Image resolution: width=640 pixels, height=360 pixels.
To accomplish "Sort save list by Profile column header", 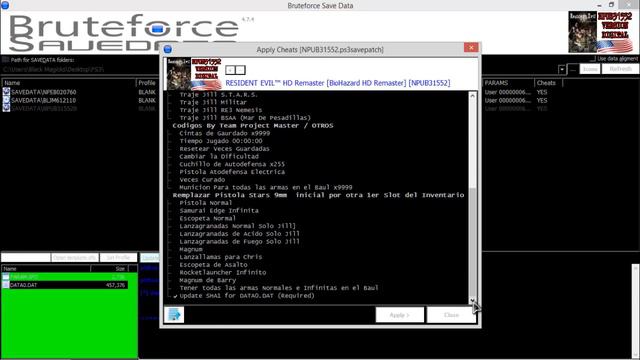I will pyautogui.click(x=147, y=83).
